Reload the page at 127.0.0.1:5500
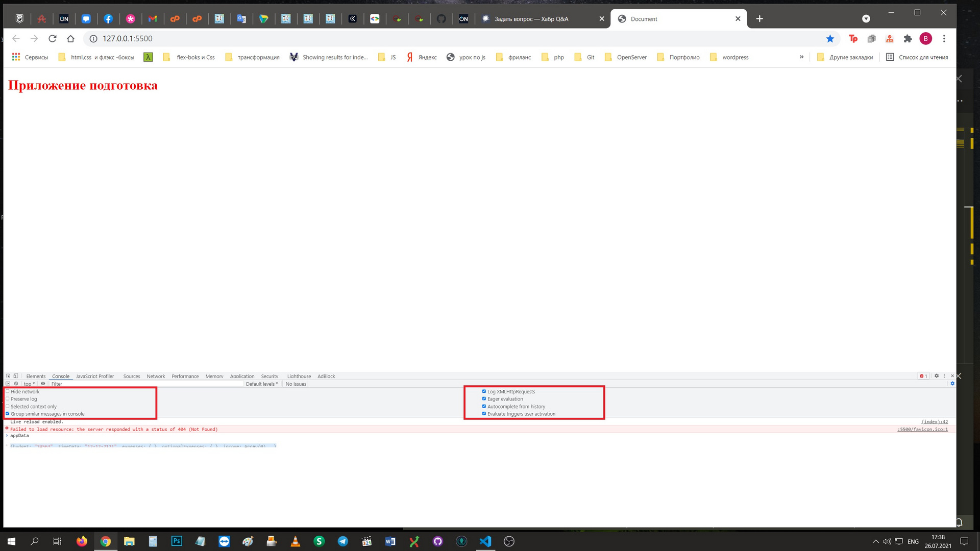Viewport: 980px width, 551px height. coord(52,39)
